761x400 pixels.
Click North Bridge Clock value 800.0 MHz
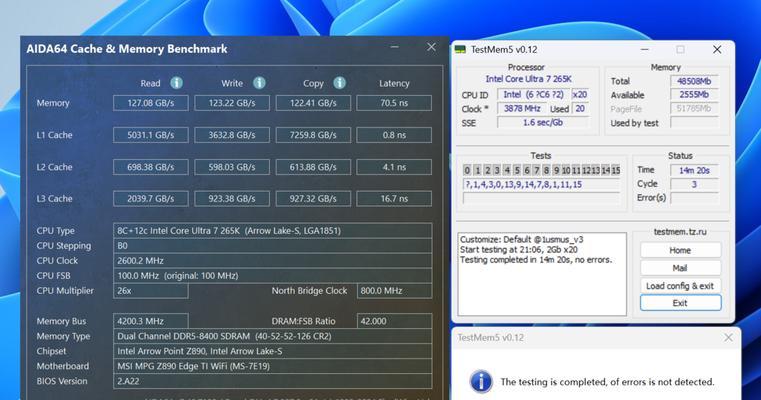[394, 291]
